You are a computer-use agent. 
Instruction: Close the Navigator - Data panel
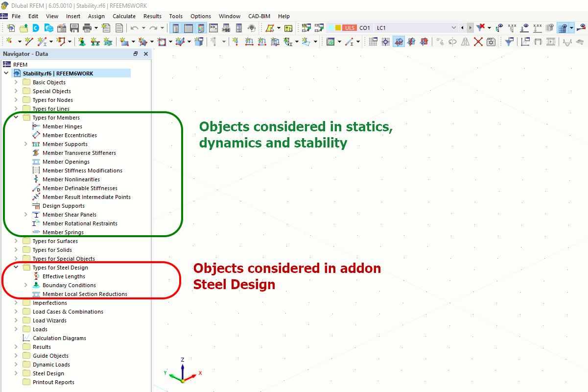coord(145,53)
